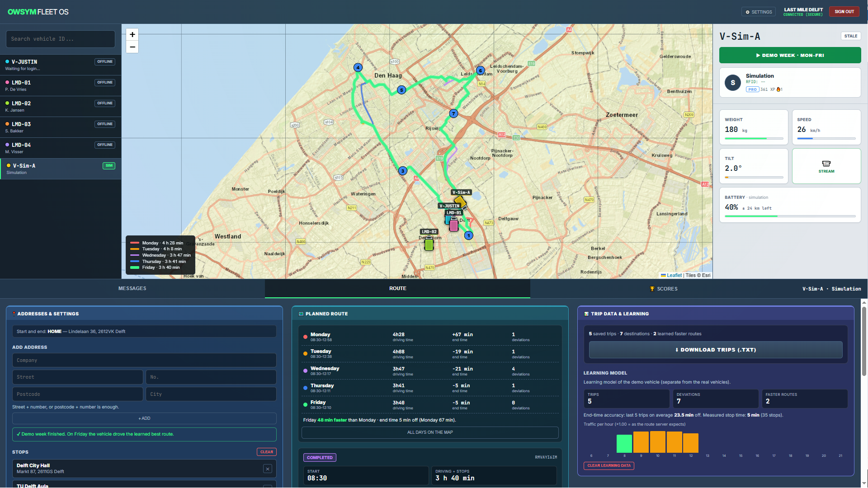Viewport: 868px width, 488px height.
Task: Clear learning data
Action: [x=609, y=465]
